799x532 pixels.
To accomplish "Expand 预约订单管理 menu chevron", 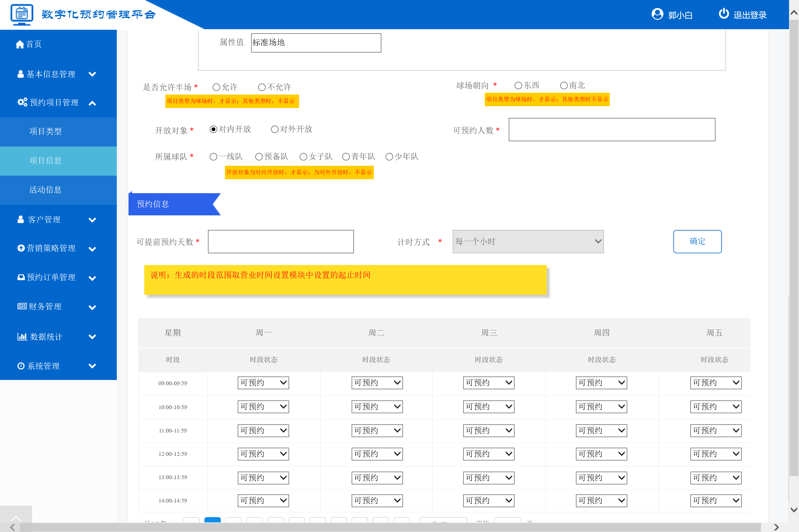I will [92, 278].
